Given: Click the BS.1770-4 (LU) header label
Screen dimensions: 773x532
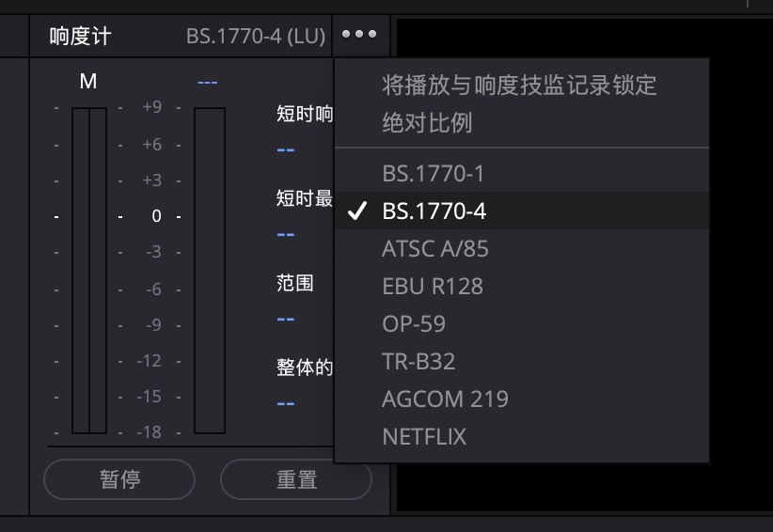Looking at the screenshot, I should [x=256, y=37].
